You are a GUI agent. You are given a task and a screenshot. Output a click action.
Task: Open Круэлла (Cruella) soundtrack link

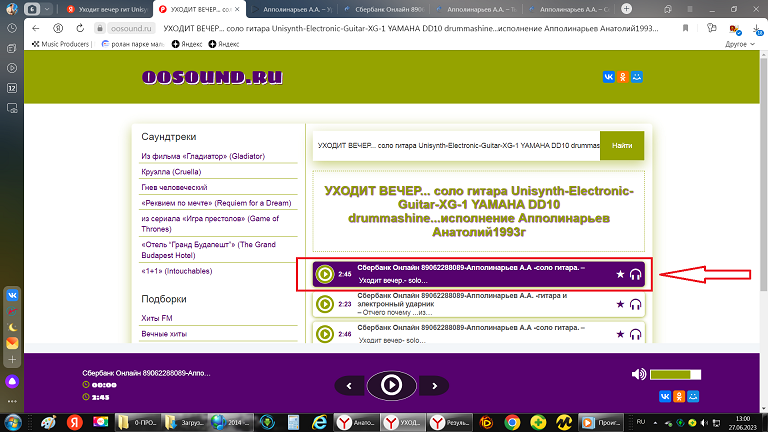pos(171,172)
